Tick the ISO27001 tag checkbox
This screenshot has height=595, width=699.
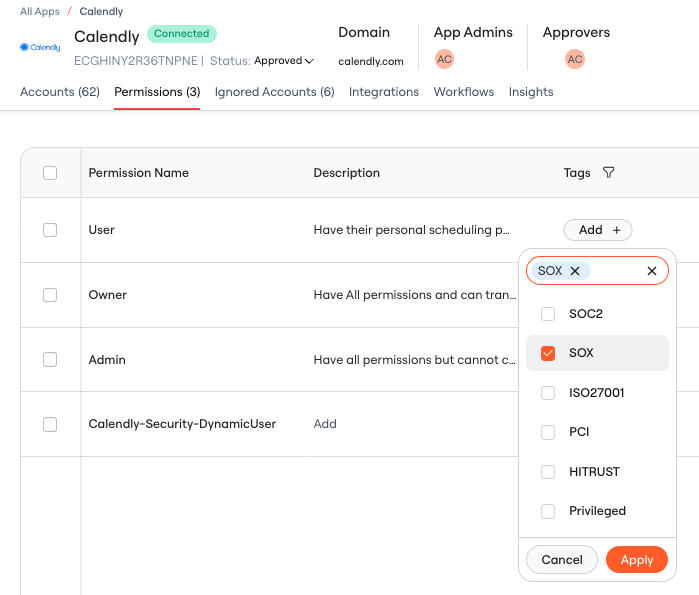(548, 393)
